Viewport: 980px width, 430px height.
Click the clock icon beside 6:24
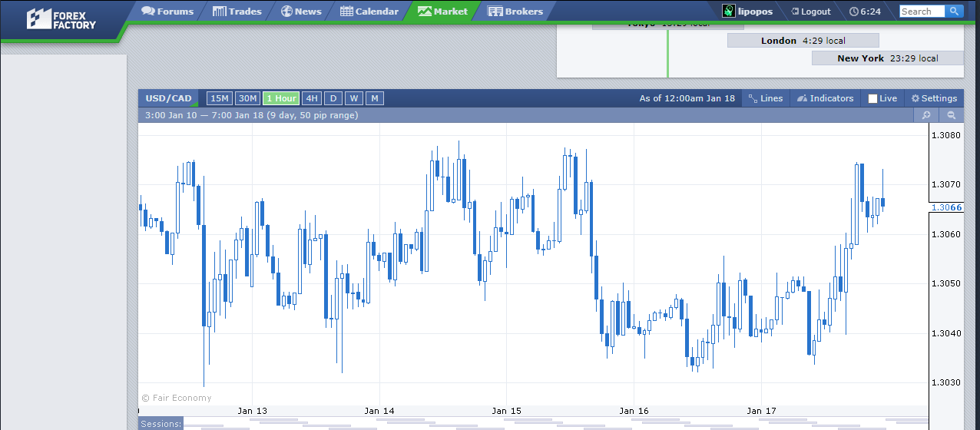coord(854,12)
